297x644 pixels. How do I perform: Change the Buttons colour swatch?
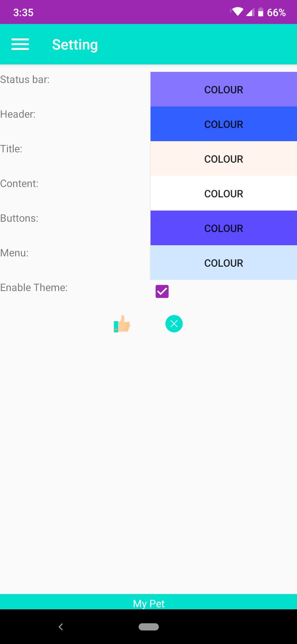click(224, 228)
